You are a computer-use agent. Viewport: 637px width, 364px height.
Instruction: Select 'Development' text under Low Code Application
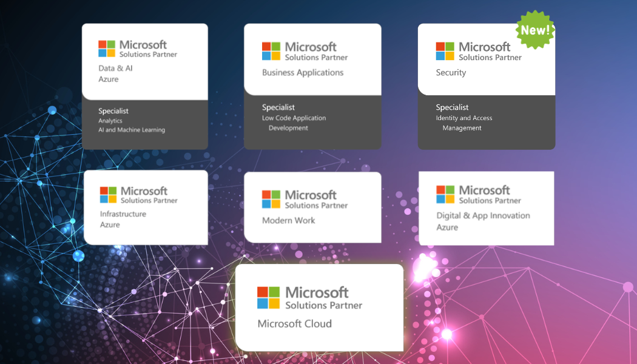pyautogui.click(x=288, y=128)
